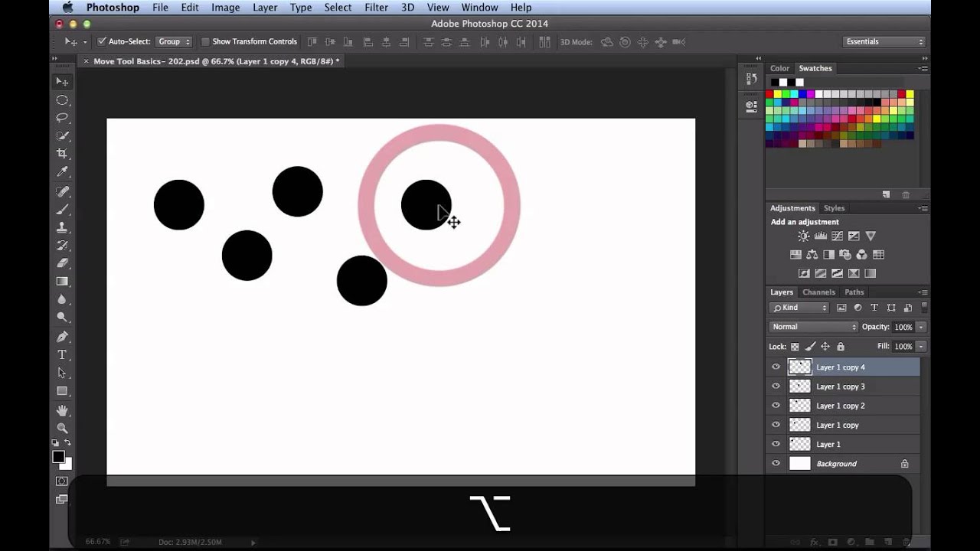The height and width of the screenshot is (551, 980).
Task: Add a Color Balance adjustment
Action: click(812, 255)
